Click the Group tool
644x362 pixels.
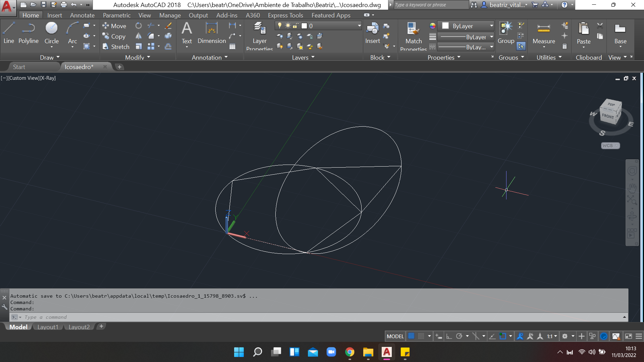[506, 33]
